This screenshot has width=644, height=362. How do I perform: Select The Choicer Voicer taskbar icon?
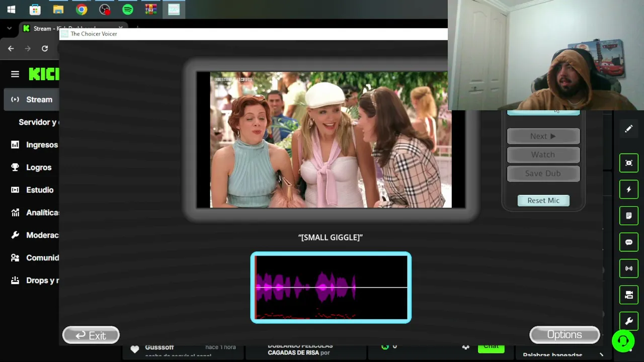[174, 10]
